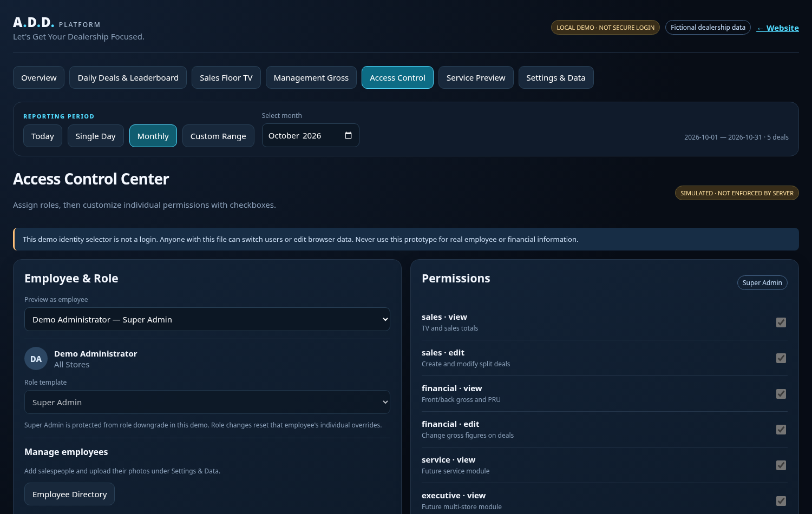The width and height of the screenshot is (812, 514).
Task: Open the calendar picker icon in month field
Action: [x=348, y=135]
